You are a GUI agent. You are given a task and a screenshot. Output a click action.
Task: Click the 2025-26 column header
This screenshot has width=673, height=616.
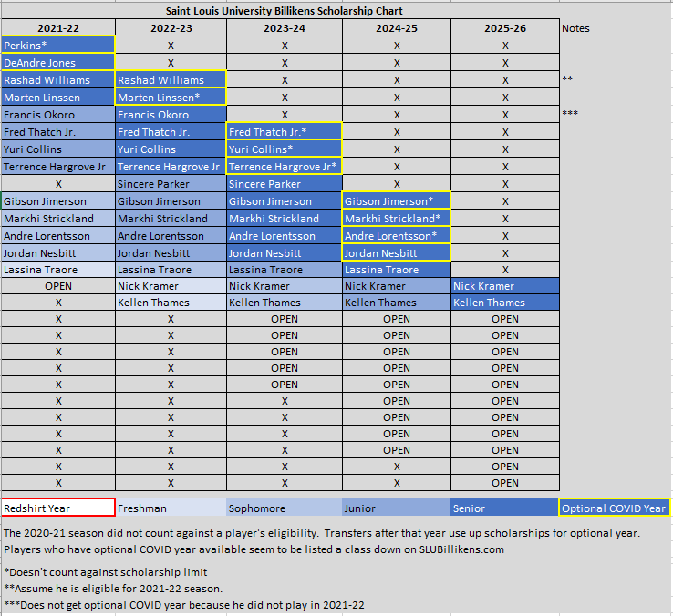point(504,28)
